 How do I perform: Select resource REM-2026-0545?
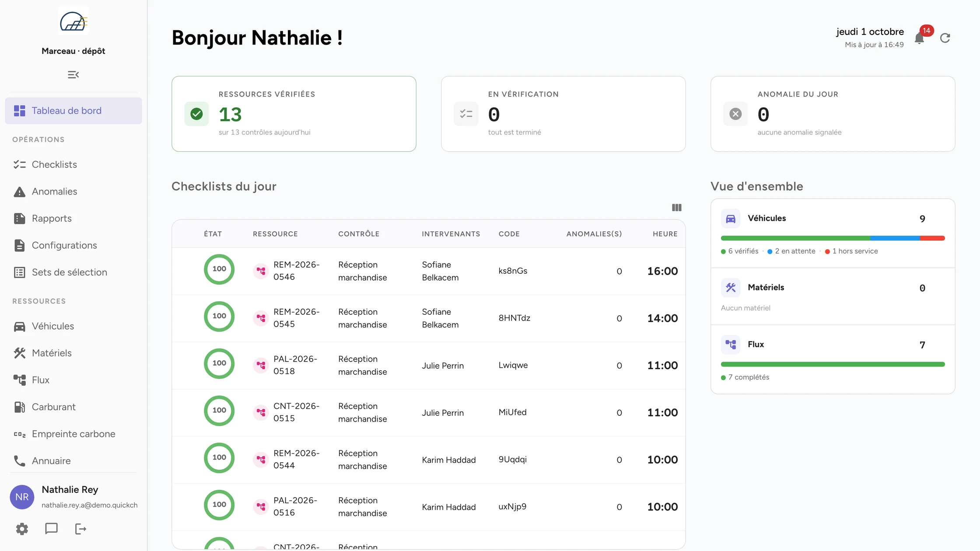297,318
